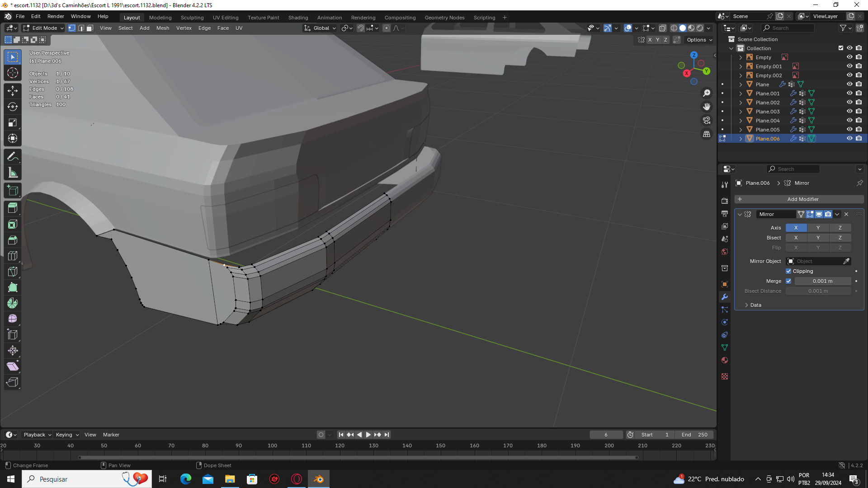Uncheck the Merge checkbox
The height and width of the screenshot is (488, 868).
point(788,281)
